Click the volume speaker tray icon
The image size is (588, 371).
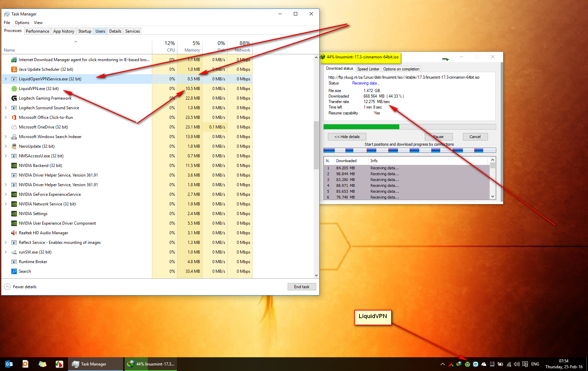[517, 364]
